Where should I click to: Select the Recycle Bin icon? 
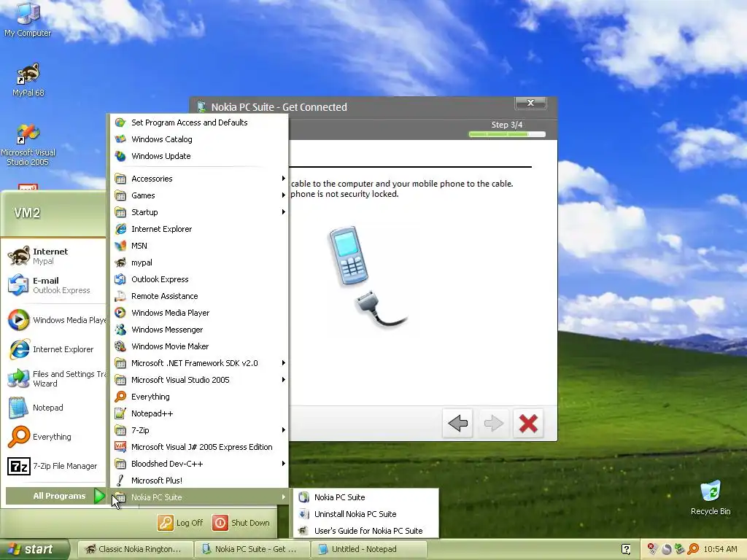[x=711, y=498]
